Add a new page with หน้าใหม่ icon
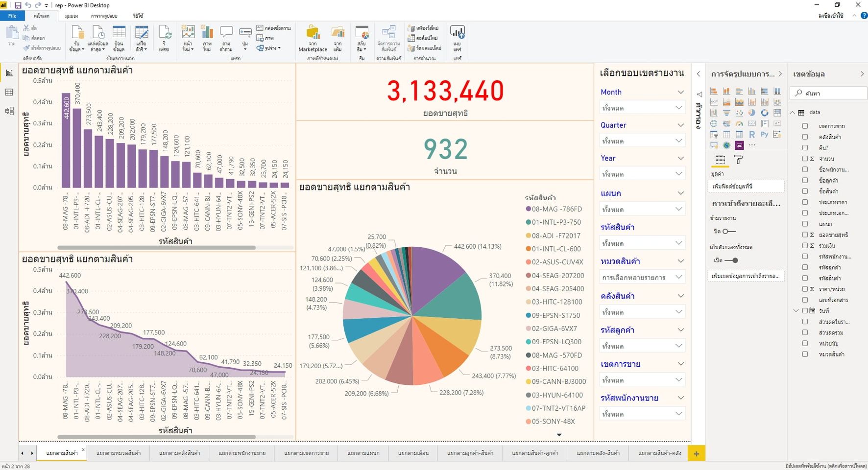Image resolution: width=868 pixels, height=470 pixels. [188, 39]
